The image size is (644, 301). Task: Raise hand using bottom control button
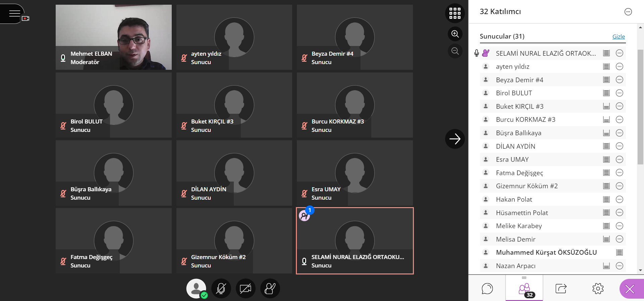pos(270,288)
